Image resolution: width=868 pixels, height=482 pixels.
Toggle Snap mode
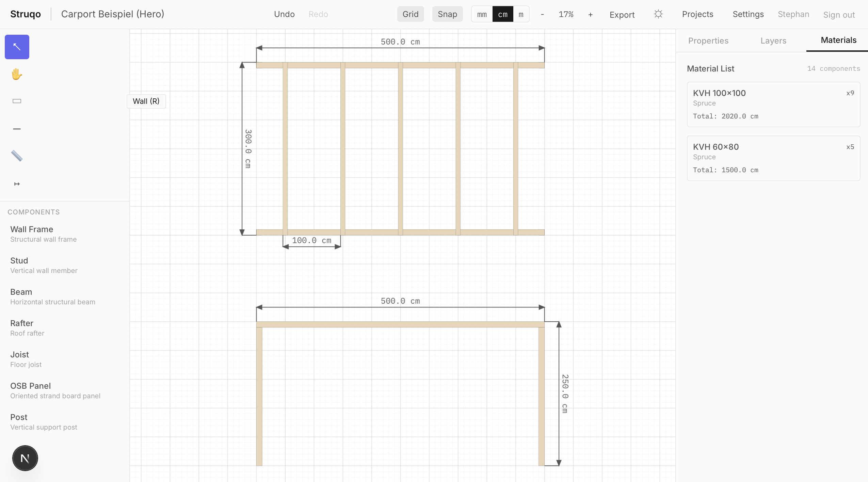coord(447,14)
